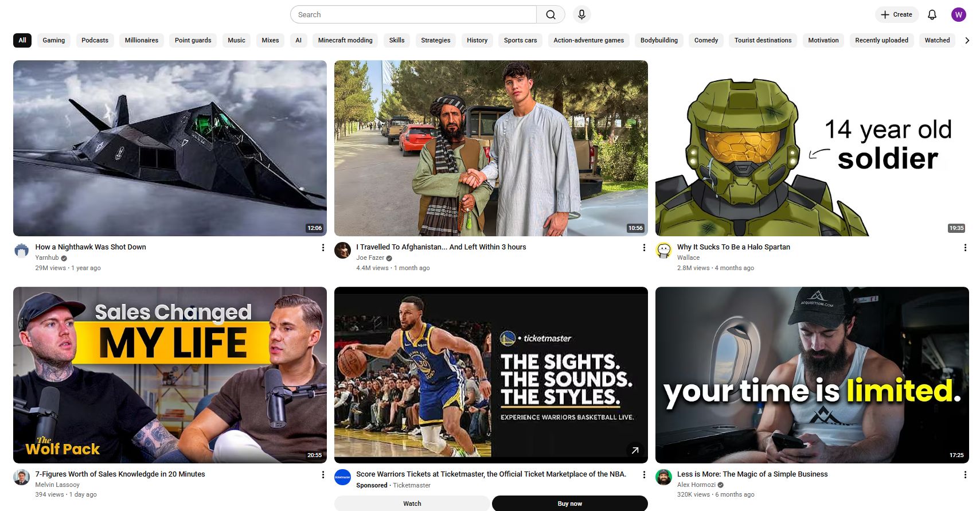
Task: Show Recently uploaded videos chip
Action: [x=881, y=40]
